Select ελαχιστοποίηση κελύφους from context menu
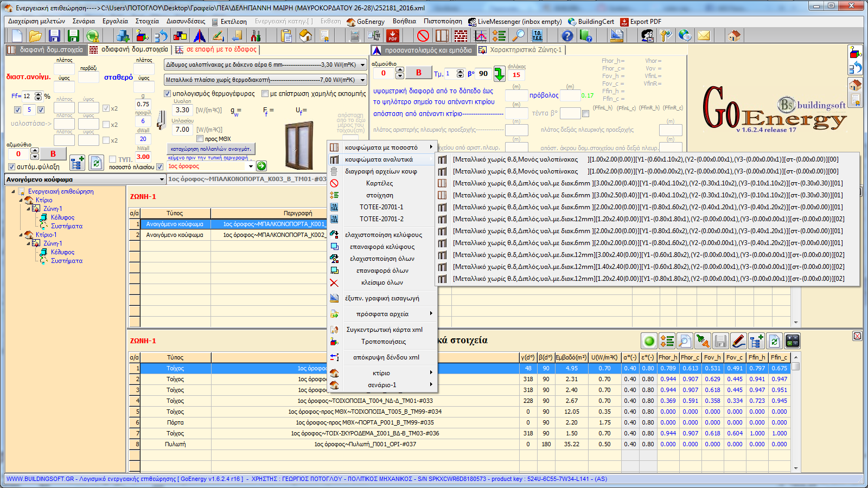 pos(383,235)
